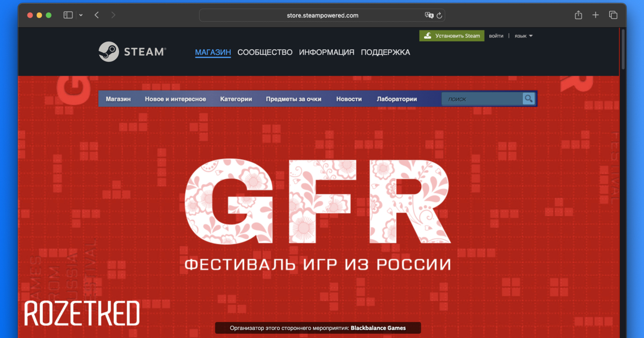Open the МАГАЗИН top menu item
Viewport: 644px width, 338px height.
click(x=213, y=52)
